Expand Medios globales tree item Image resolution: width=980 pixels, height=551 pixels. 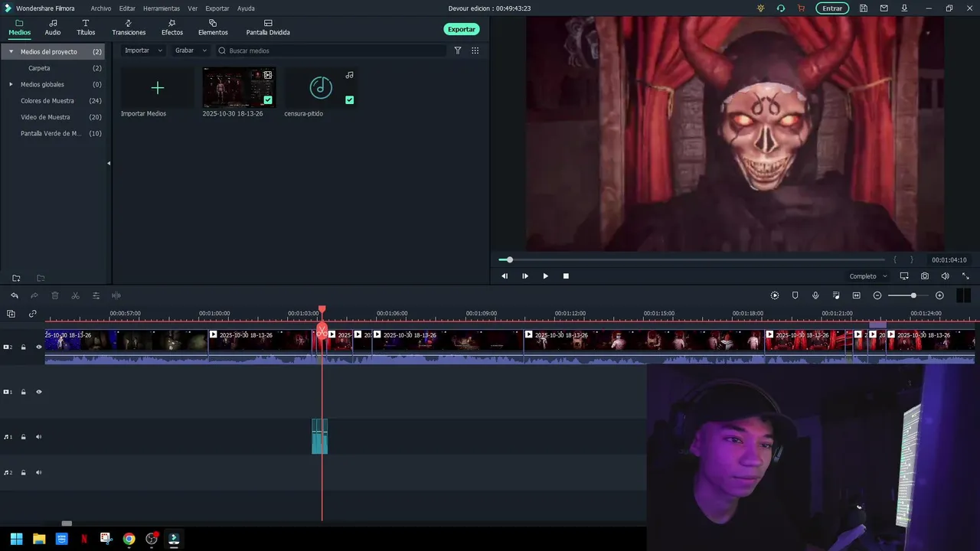coord(11,84)
